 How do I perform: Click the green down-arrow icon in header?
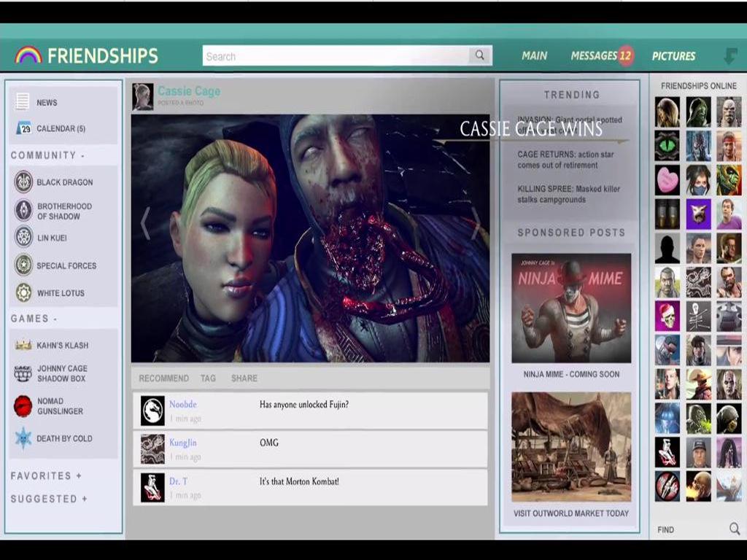pyautogui.click(x=730, y=55)
